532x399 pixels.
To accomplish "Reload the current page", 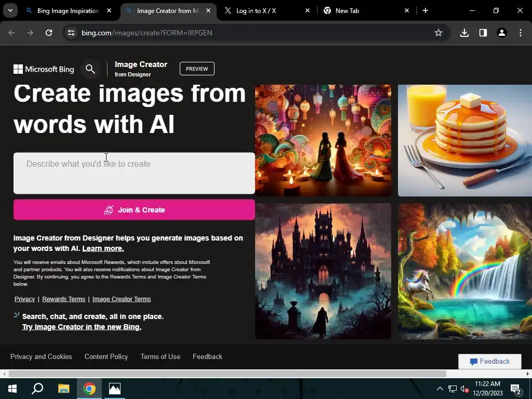I will tap(49, 33).
